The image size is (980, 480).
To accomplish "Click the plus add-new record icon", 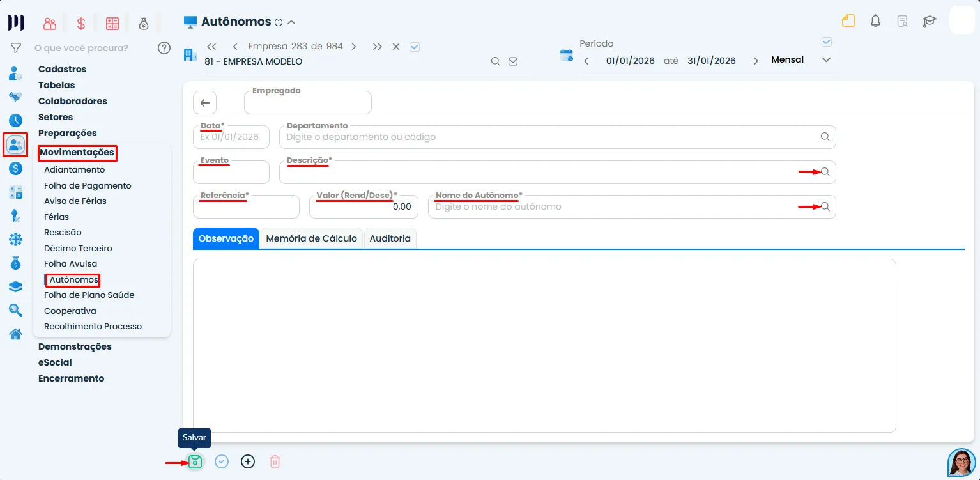I will pyautogui.click(x=248, y=461).
